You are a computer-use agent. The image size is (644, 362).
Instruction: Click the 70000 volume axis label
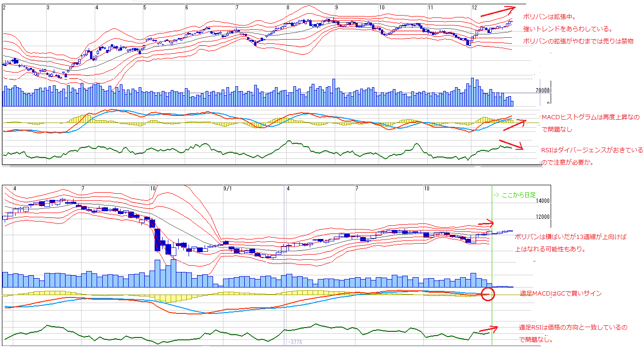coord(541,90)
